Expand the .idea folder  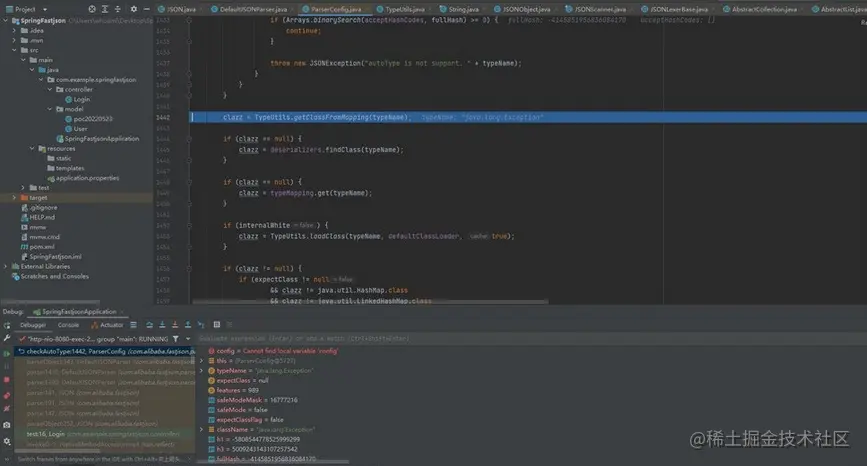pos(14,30)
